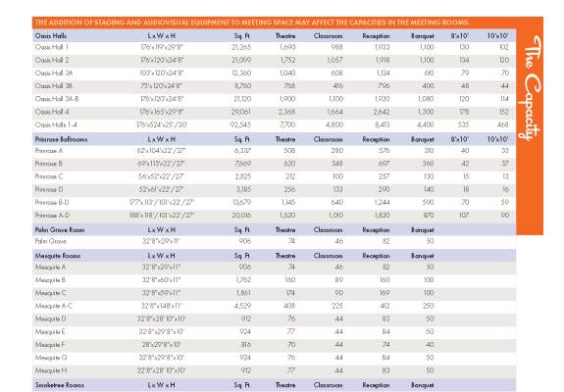Click the 'Mesquite A-C' row label
This screenshot has height=392, width=564.
(x=54, y=306)
